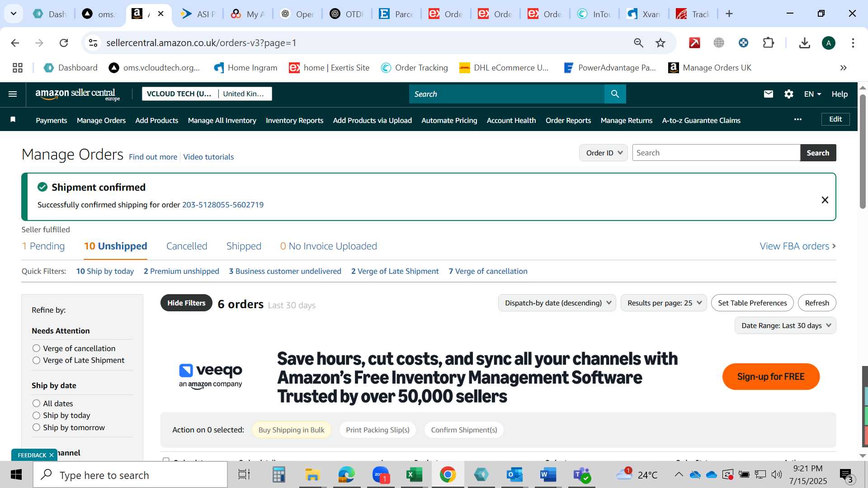Open the Dispatch-by date sort dropdown
This screenshot has height=488, width=868.
pos(557,303)
